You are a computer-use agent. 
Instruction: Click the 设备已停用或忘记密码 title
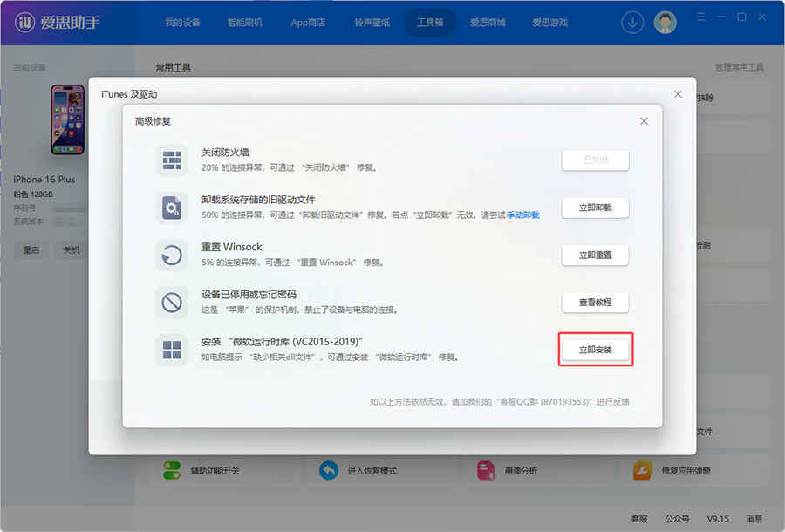[249, 294]
